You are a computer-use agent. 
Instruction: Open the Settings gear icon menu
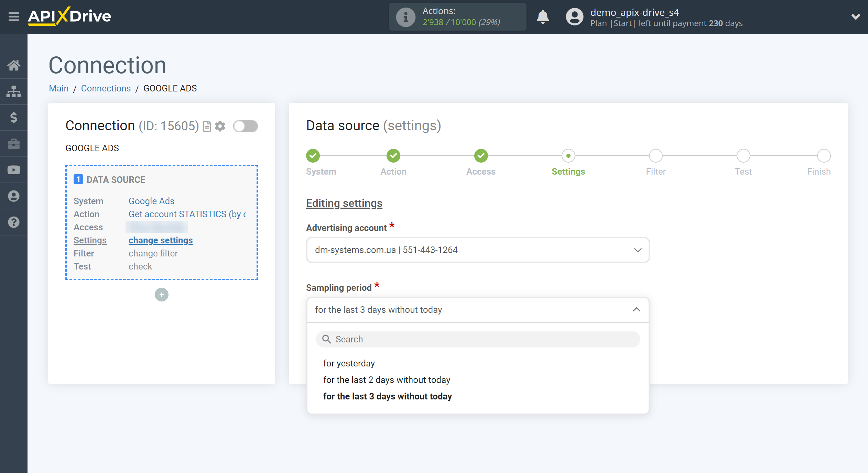click(x=221, y=126)
